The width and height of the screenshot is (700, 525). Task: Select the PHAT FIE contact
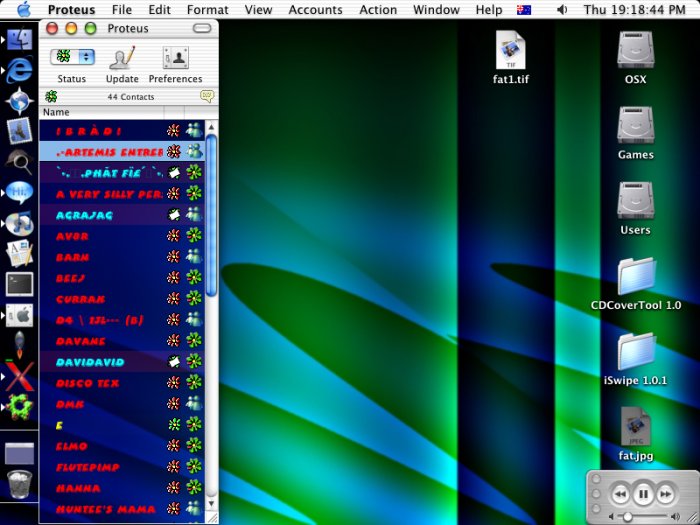click(122, 173)
